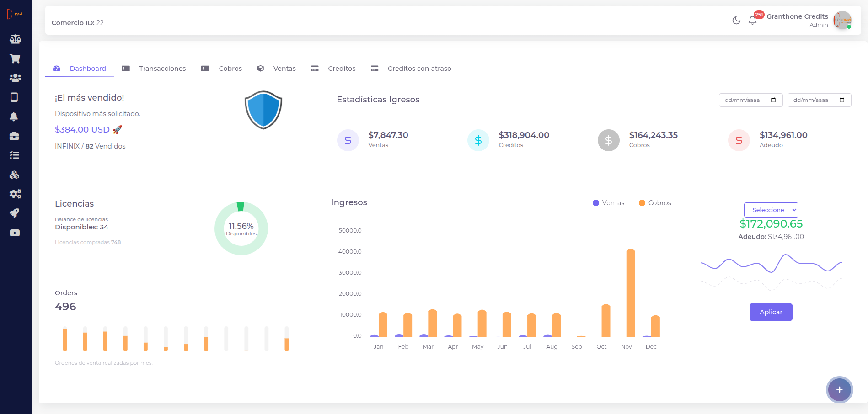Open the second date picker calendar
The width and height of the screenshot is (868, 414).
click(x=842, y=100)
